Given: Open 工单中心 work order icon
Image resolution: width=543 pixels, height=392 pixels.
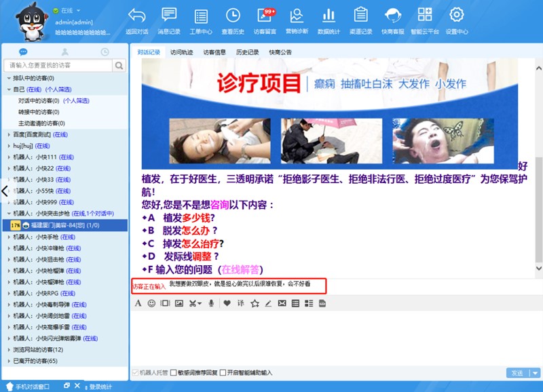Looking at the screenshot, I should click(201, 20).
